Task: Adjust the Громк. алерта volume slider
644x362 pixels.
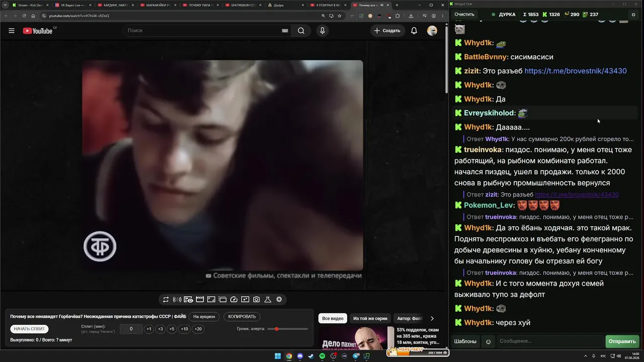Action: point(288,329)
